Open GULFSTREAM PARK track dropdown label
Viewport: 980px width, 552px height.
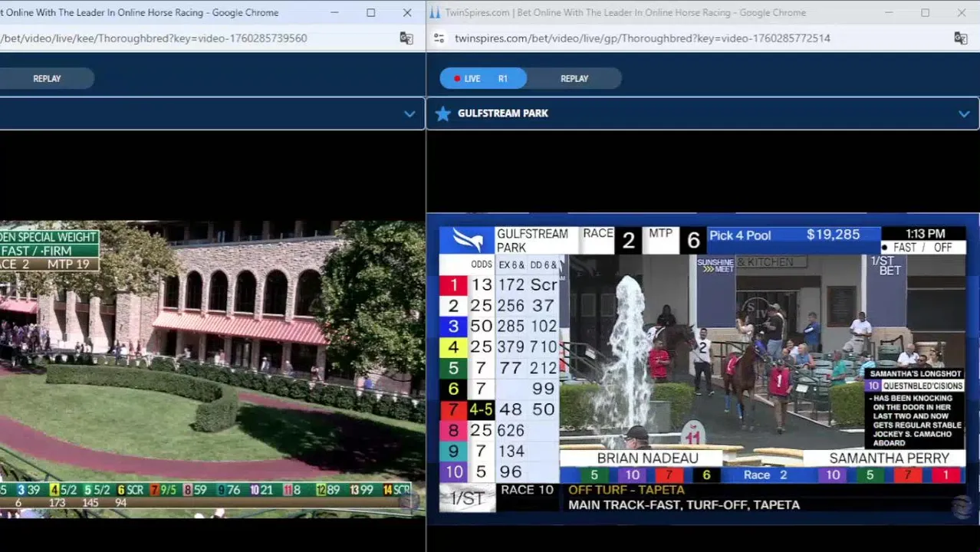503,113
